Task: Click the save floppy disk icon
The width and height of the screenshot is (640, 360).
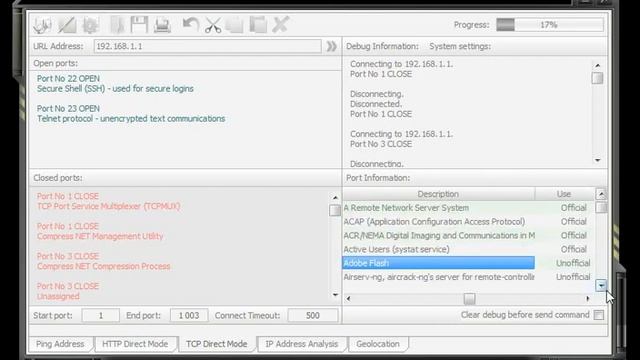Action: [x=139, y=24]
